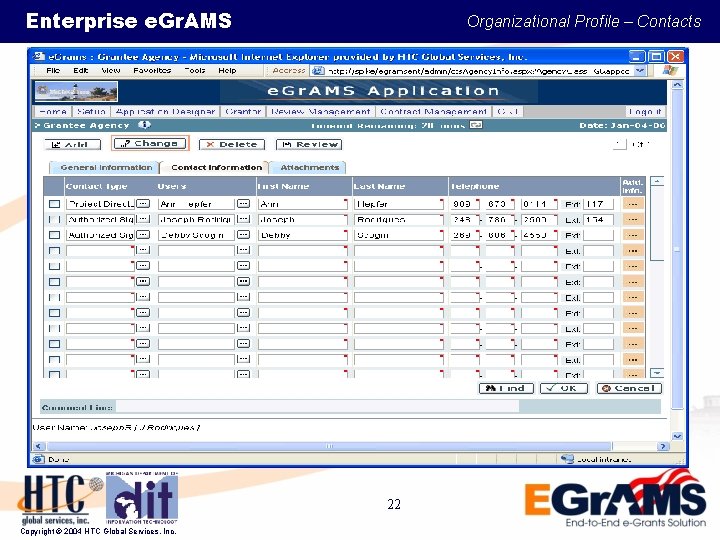The height and width of the screenshot is (540, 720).
Task: Open the Edit menu
Action: coord(80,70)
